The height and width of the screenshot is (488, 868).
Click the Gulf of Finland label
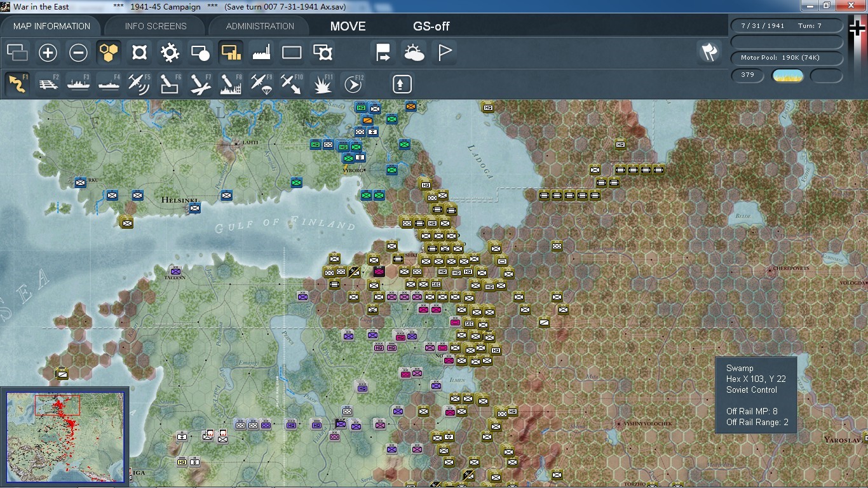click(284, 224)
